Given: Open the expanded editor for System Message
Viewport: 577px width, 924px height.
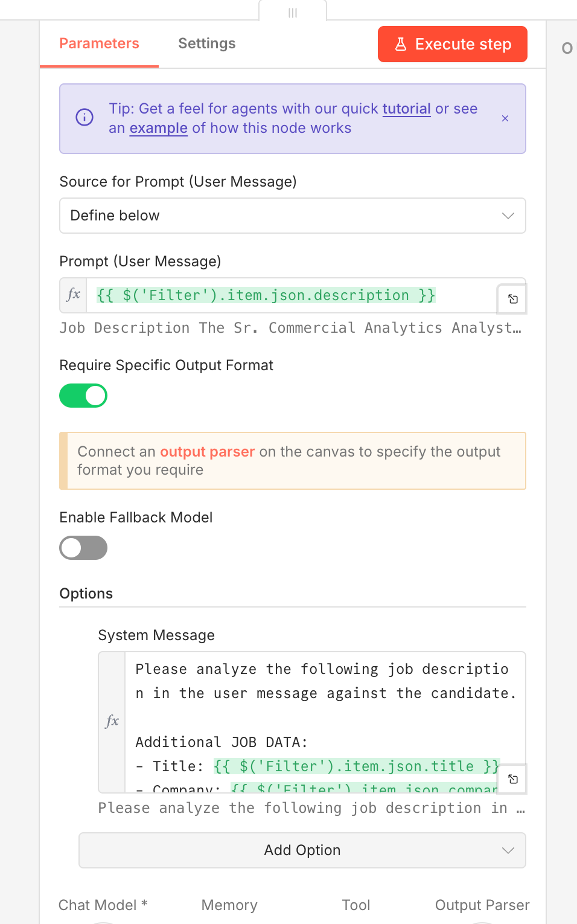Looking at the screenshot, I should coord(512,779).
